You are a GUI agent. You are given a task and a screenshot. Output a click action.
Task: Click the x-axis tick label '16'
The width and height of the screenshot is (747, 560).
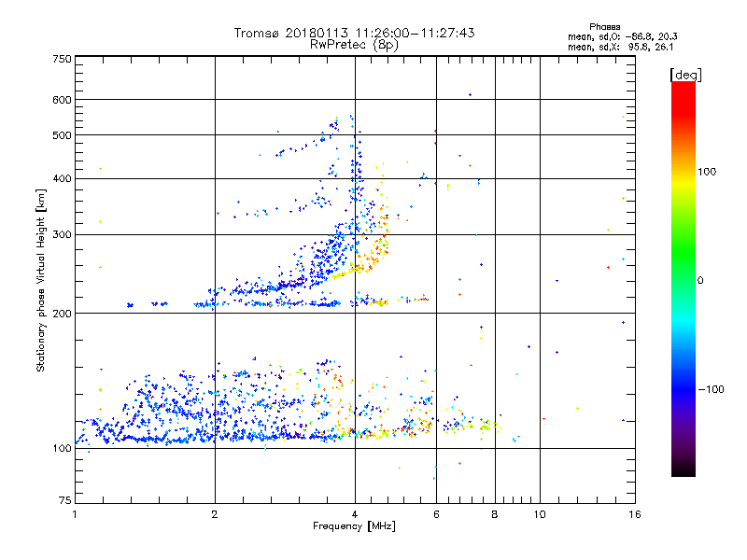click(635, 514)
